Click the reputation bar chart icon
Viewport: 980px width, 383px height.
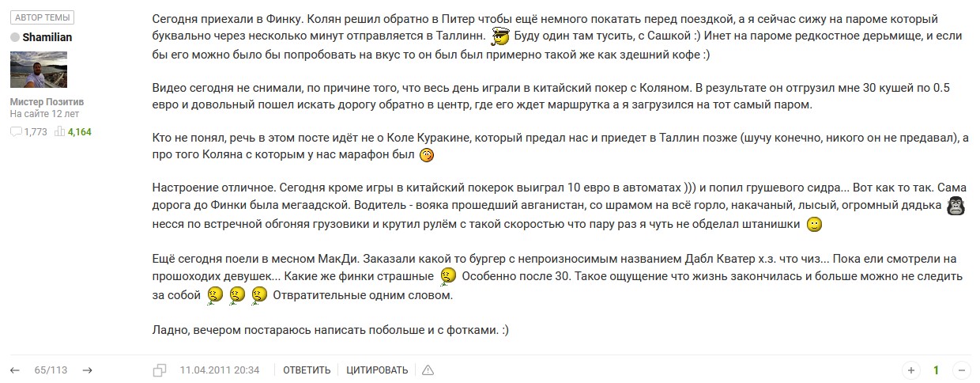(59, 132)
